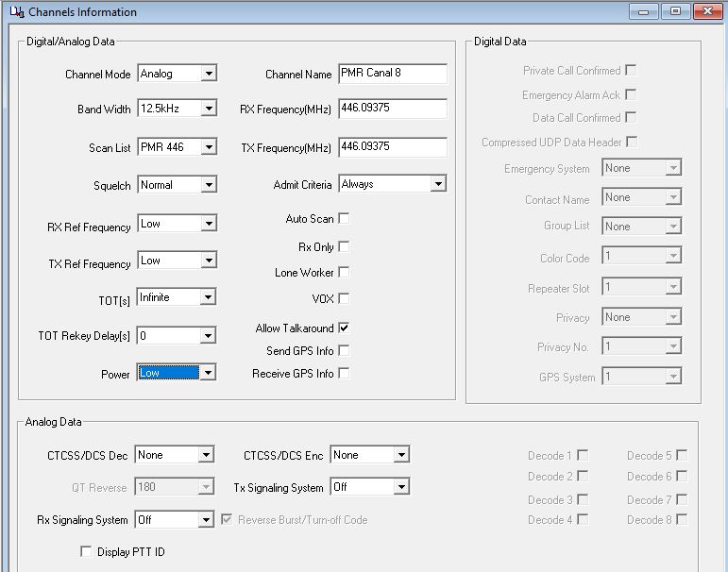Click the Channels Information window title icon
728x572 pixels.
point(17,12)
